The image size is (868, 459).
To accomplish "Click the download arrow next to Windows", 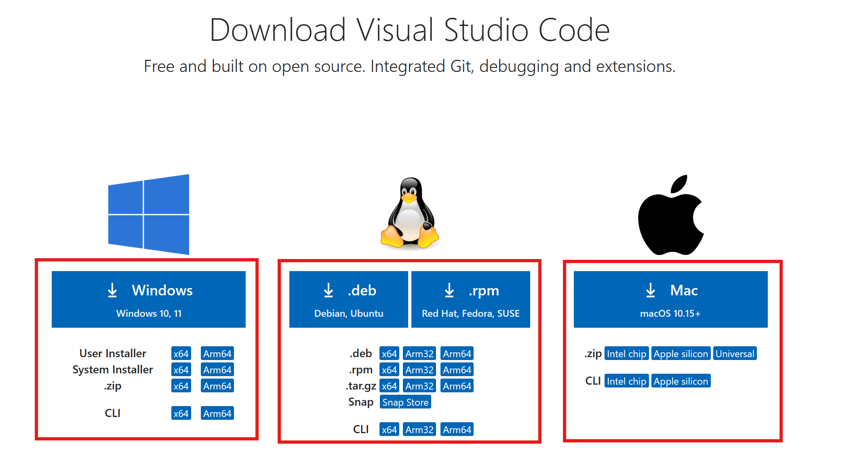I will click(x=112, y=291).
